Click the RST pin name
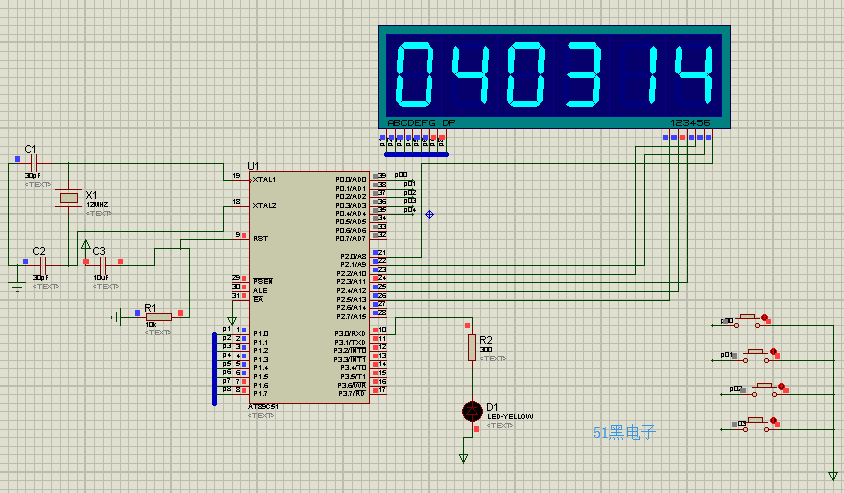 click(x=261, y=238)
